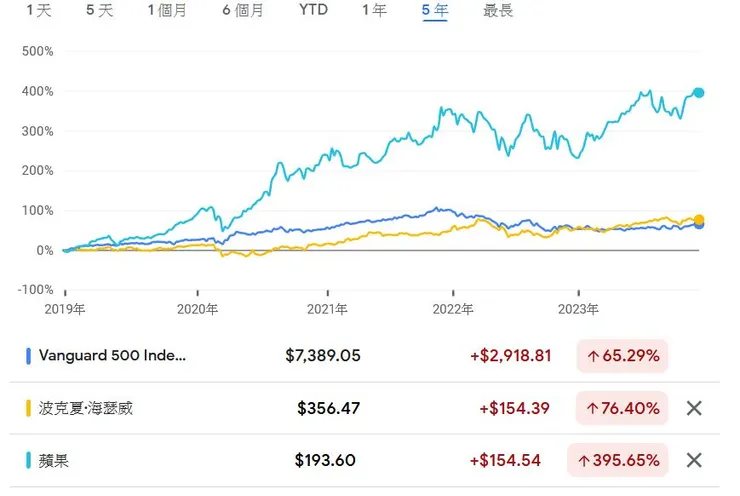Image resolution: width=740 pixels, height=496 pixels.
Task: Click the -100% y-axis label
Action: coord(35,289)
